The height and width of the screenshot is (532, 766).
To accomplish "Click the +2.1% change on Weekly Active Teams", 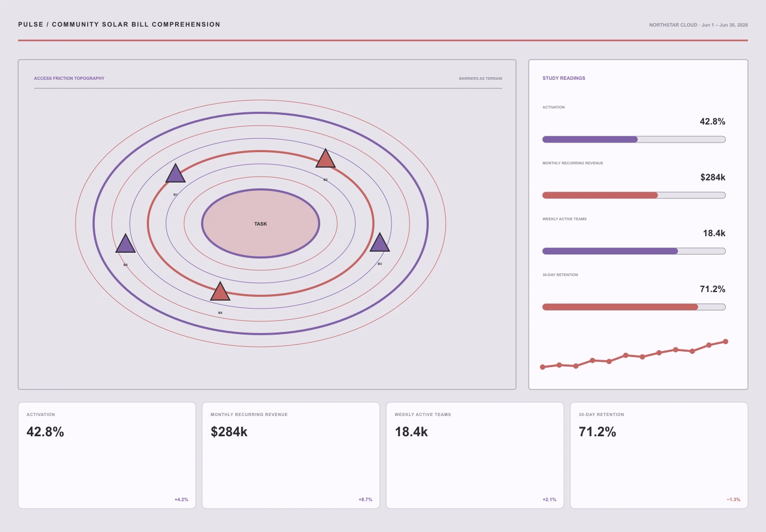I will click(x=549, y=500).
